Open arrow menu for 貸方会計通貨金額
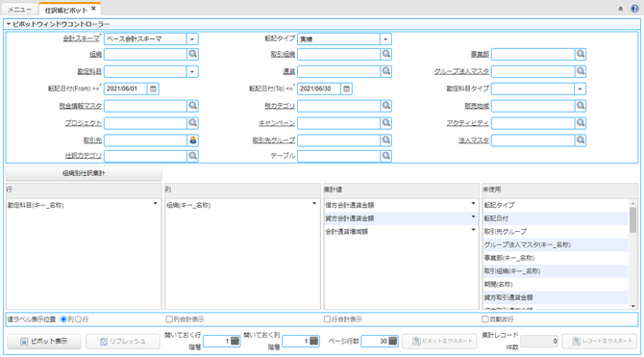This screenshot has width=644, height=357. [x=473, y=217]
